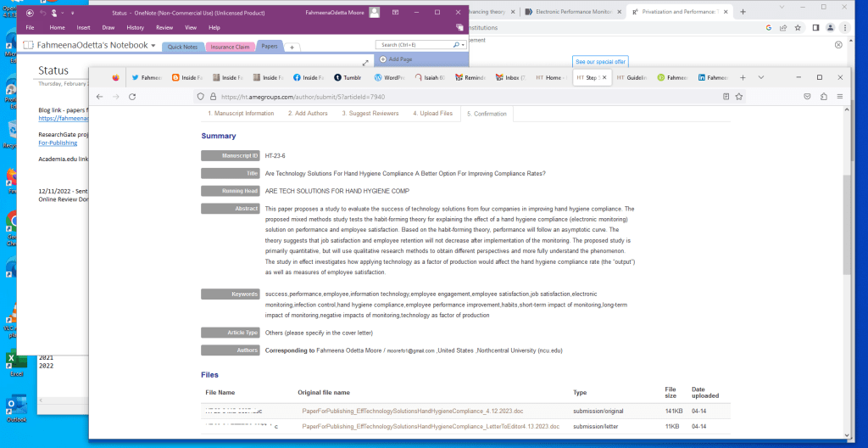Switch to Facebook Inside Fa tab
The height and width of the screenshot is (448, 868).
tap(309, 77)
